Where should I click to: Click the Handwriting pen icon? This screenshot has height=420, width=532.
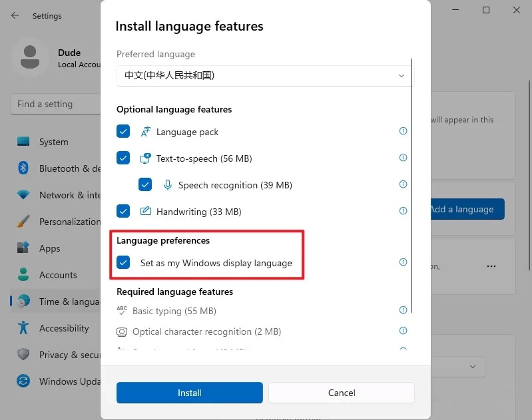click(146, 212)
